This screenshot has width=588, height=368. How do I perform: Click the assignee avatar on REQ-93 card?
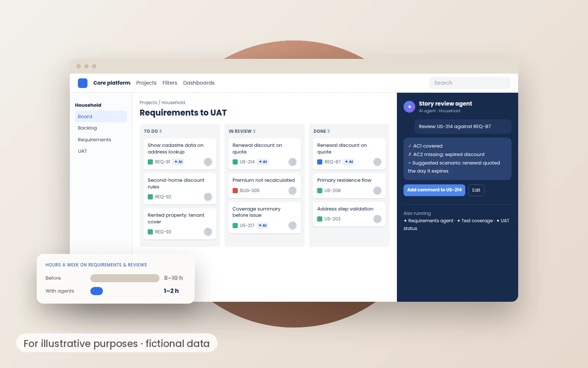click(208, 232)
